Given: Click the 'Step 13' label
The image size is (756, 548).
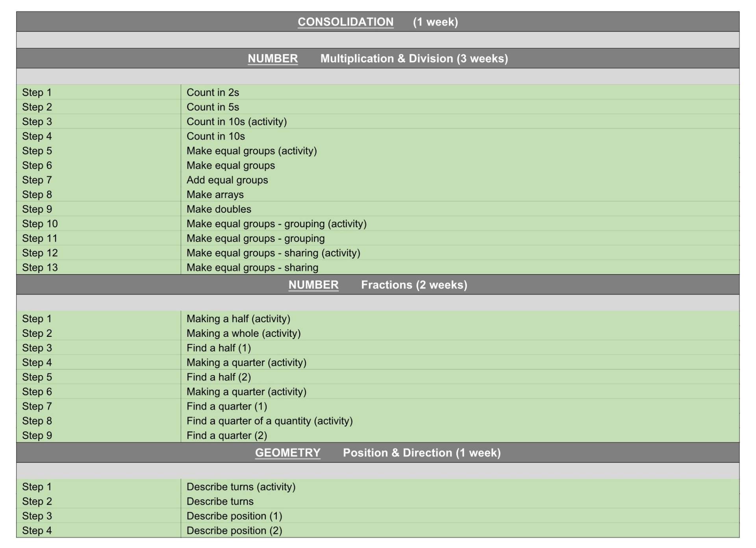Looking at the screenshot, I should [x=40, y=267].
